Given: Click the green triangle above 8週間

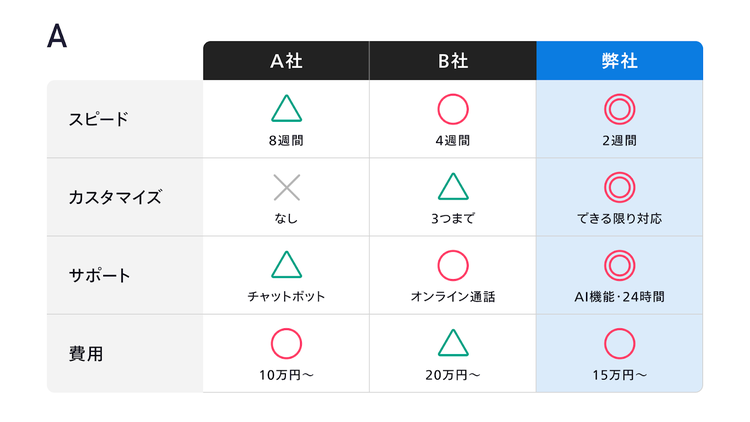Looking at the screenshot, I should (x=286, y=109).
